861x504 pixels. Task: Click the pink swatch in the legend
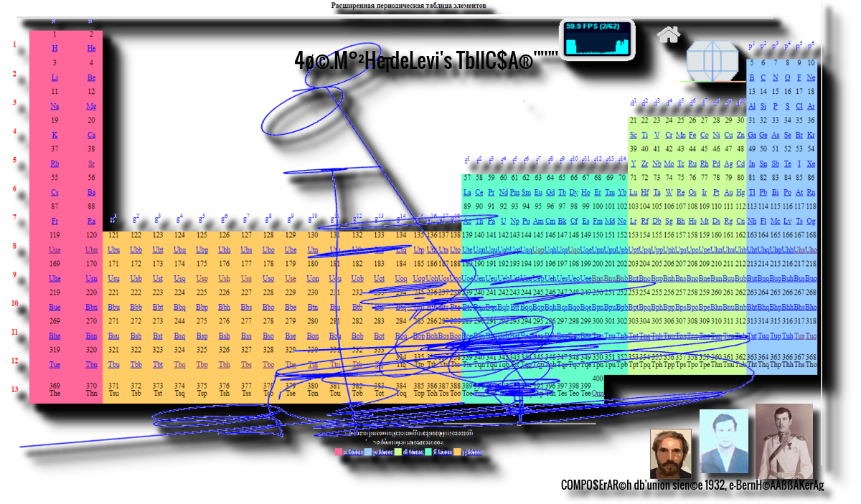(x=339, y=452)
